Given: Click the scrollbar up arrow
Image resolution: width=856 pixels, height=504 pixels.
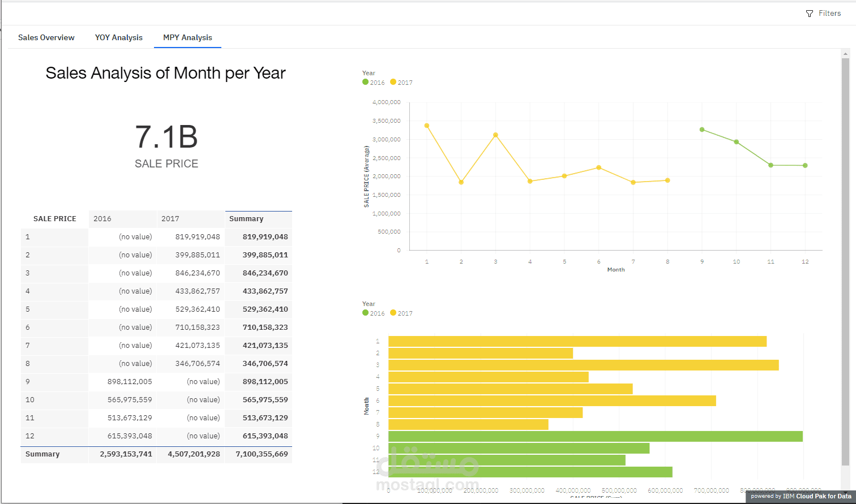Looking at the screenshot, I should 845,54.
